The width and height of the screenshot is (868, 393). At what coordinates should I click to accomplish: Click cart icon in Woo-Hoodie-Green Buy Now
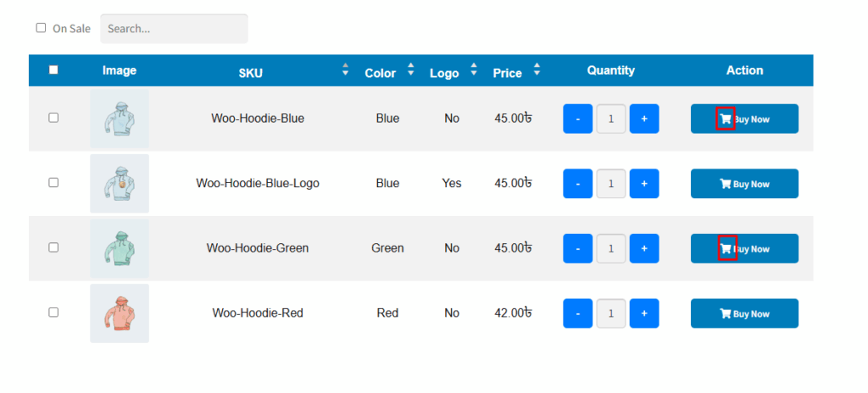coord(726,248)
